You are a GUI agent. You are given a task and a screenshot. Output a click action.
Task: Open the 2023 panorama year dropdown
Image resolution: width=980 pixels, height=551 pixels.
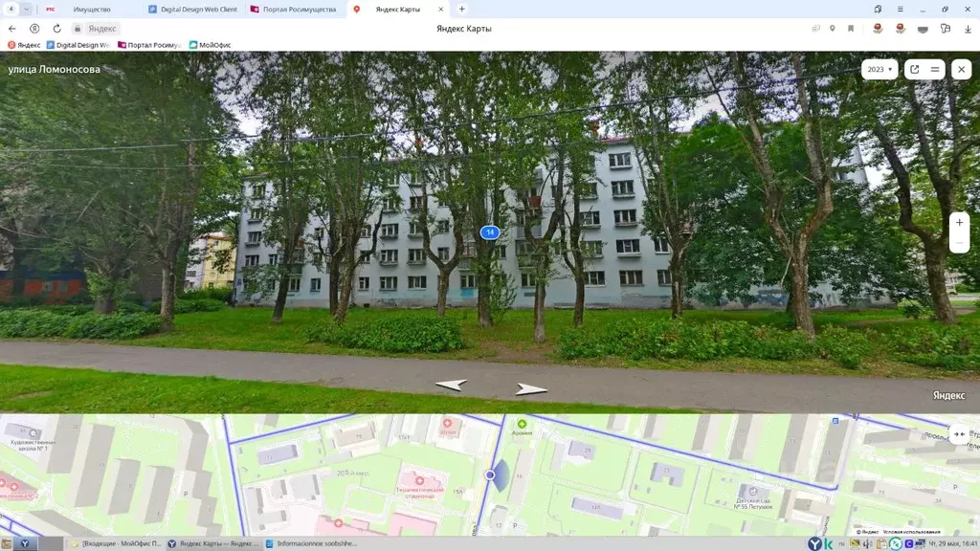click(x=880, y=69)
